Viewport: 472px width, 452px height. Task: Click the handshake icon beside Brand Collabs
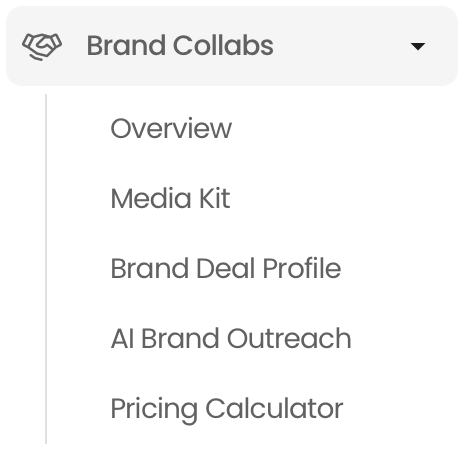pyautogui.click(x=42, y=47)
